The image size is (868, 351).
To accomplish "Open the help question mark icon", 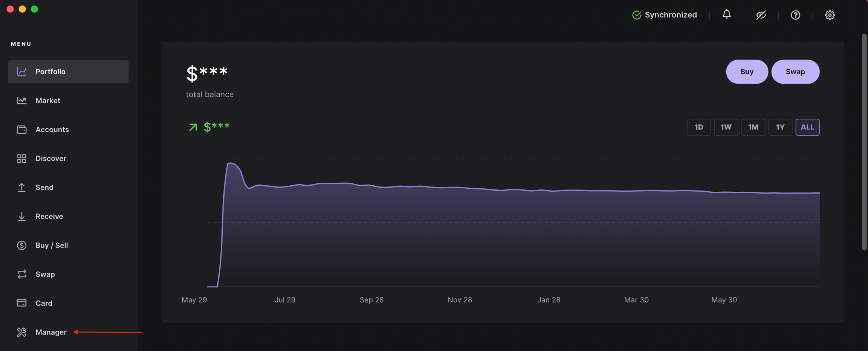I will (x=795, y=15).
